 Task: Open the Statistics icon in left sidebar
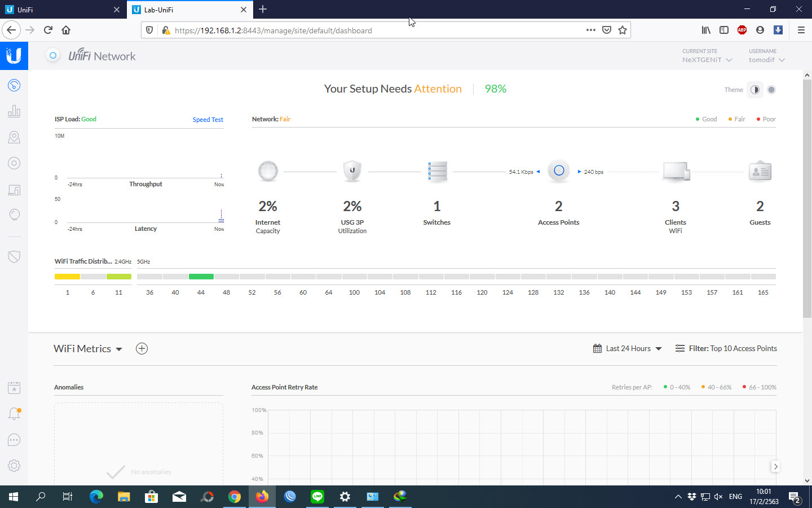point(14,111)
